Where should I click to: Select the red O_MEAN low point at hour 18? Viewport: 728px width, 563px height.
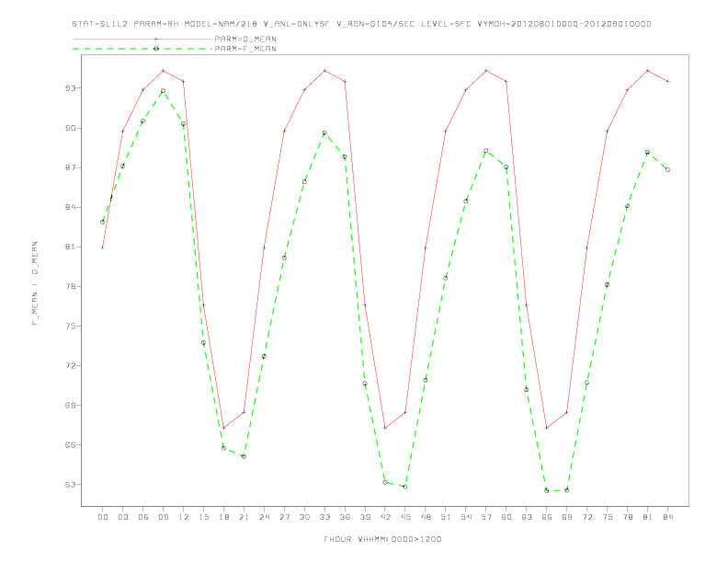point(223,428)
